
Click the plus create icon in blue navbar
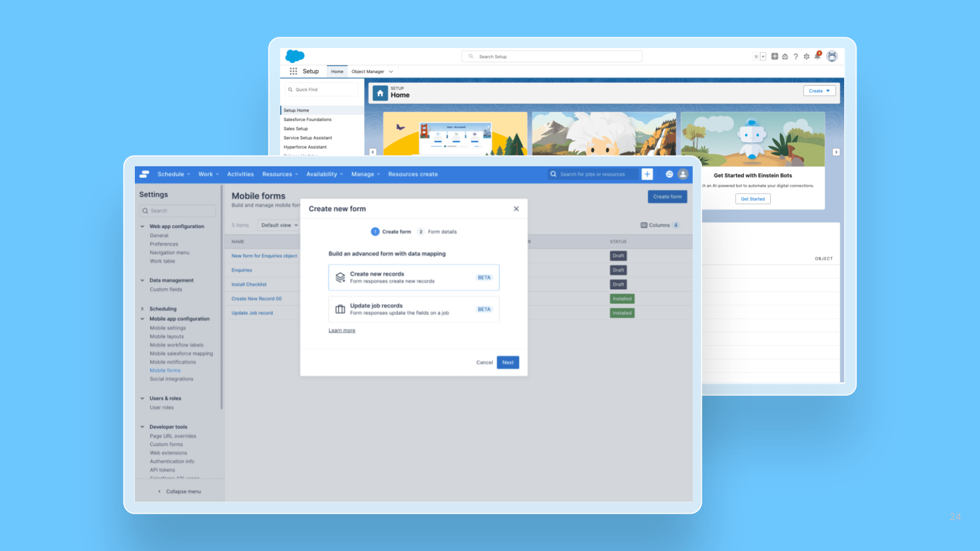coord(647,174)
